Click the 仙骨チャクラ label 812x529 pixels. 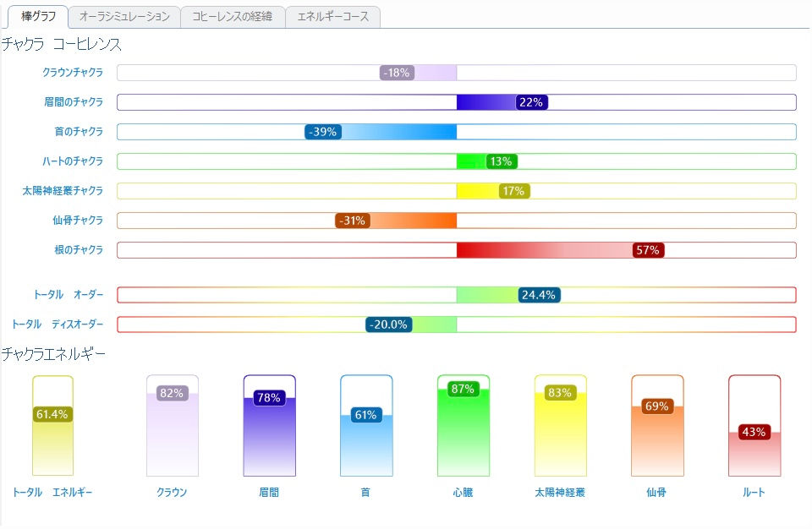coord(78,220)
